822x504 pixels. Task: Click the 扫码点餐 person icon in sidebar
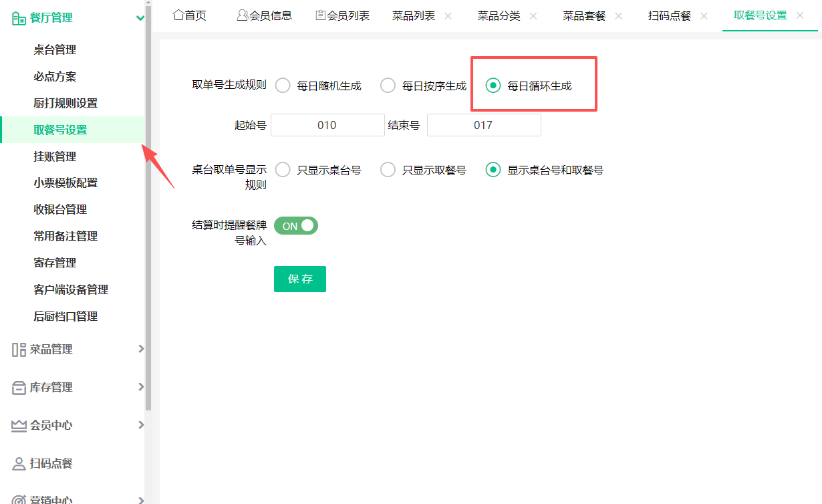coord(19,464)
